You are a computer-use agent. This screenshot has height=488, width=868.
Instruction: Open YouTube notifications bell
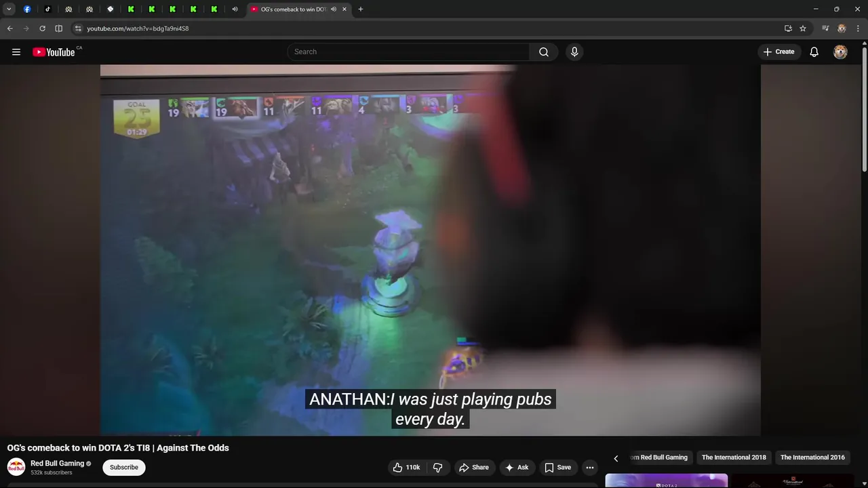tap(814, 52)
